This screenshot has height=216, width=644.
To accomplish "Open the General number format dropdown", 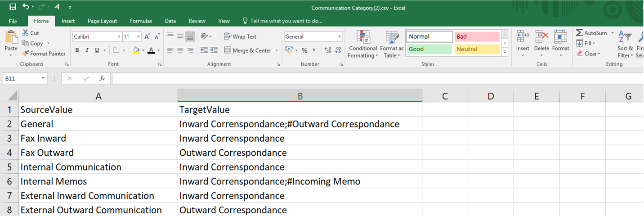I will click(x=340, y=36).
